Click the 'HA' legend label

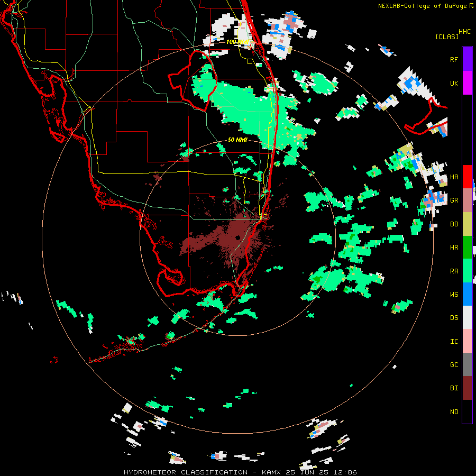pos(454,177)
